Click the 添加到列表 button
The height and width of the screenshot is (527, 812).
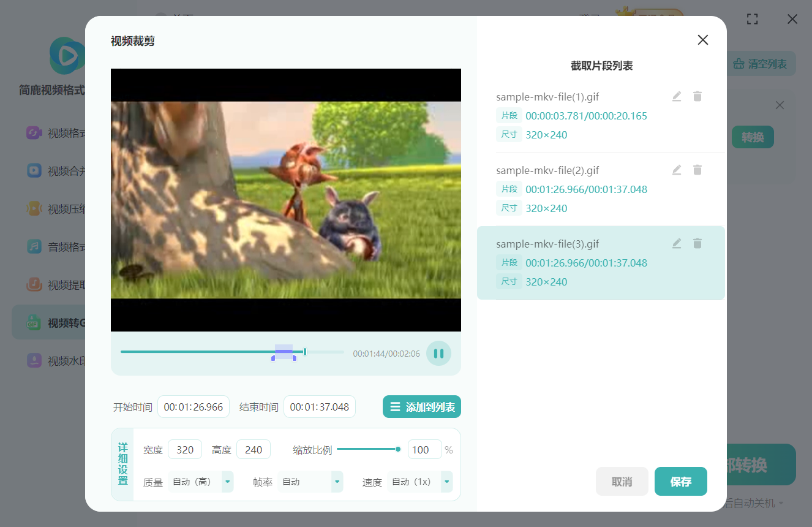422,406
